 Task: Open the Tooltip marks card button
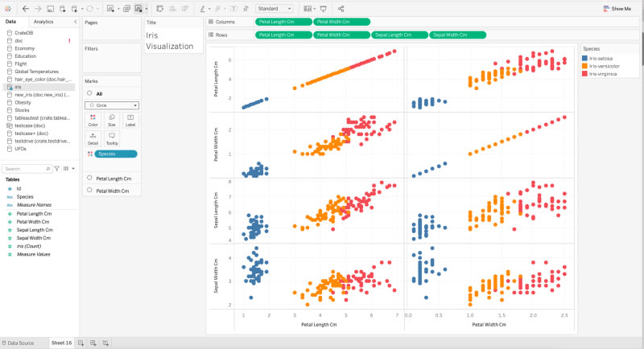coord(112,138)
